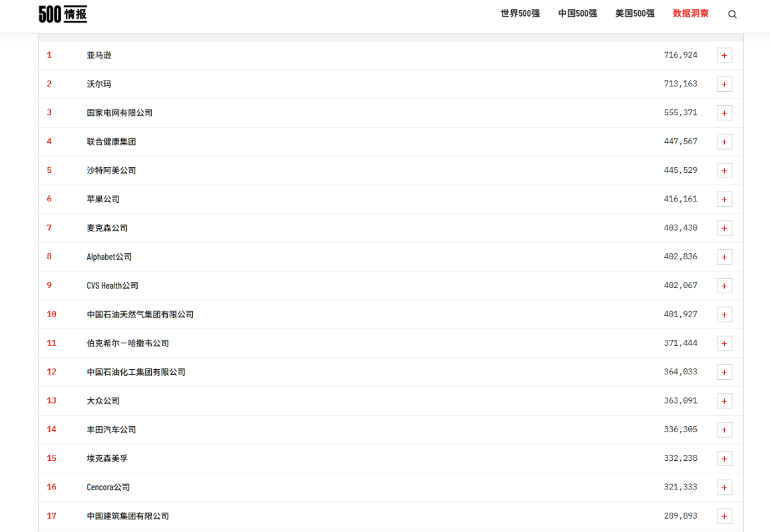The image size is (770, 532).
Task: Expand the Cencora公司 row plus button
Action: click(x=724, y=487)
